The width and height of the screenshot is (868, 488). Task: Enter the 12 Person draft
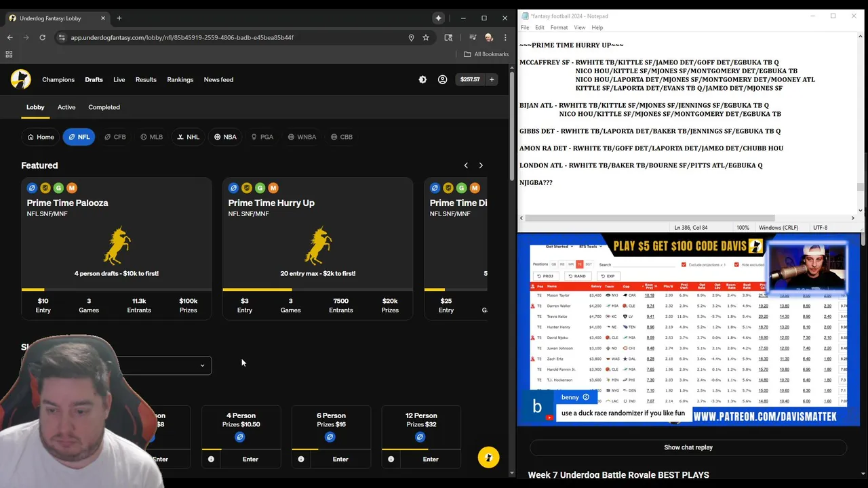[431, 459]
